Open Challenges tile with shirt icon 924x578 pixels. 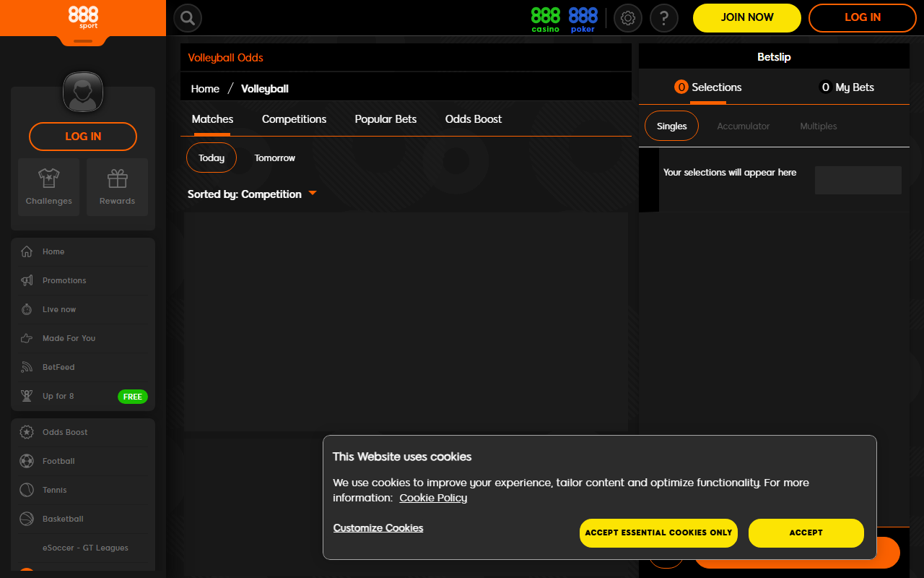point(48,187)
